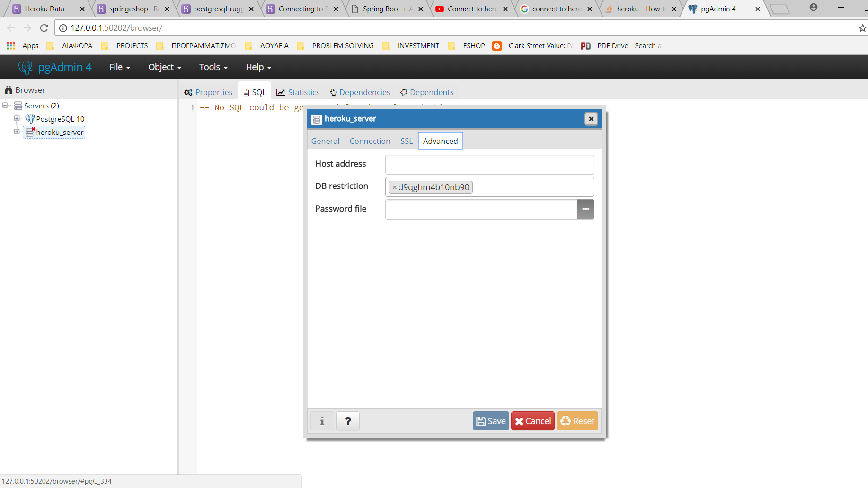Select PostgreSQL 10 in the browser tree
The height and width of the screenshot is (488, 868).
pos(60,119)
